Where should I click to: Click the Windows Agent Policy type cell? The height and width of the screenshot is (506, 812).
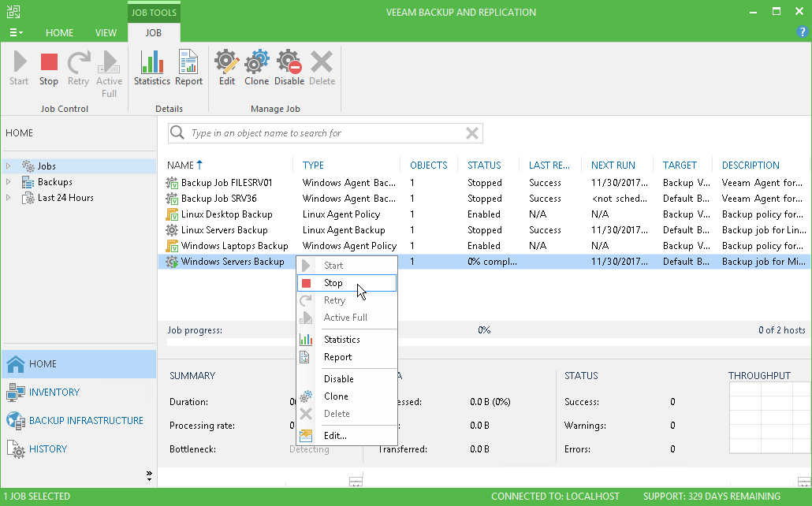[349, 246]
